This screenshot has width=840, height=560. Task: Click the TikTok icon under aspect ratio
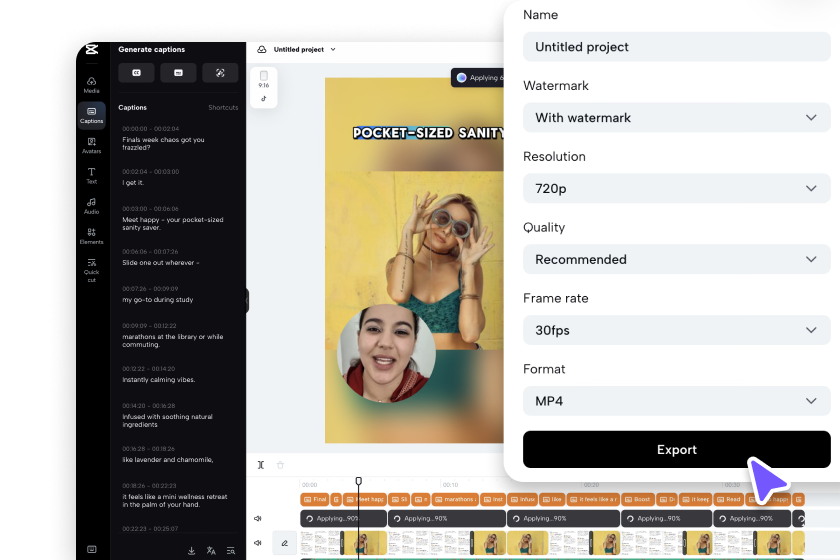click(x=264, y=99)
